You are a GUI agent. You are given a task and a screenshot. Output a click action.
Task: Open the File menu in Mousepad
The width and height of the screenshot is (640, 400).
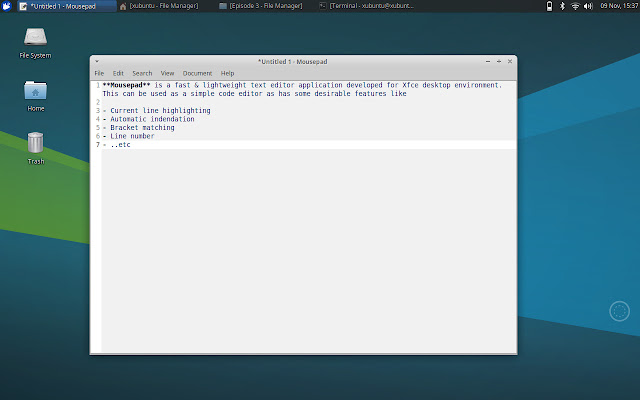point(99,73)
